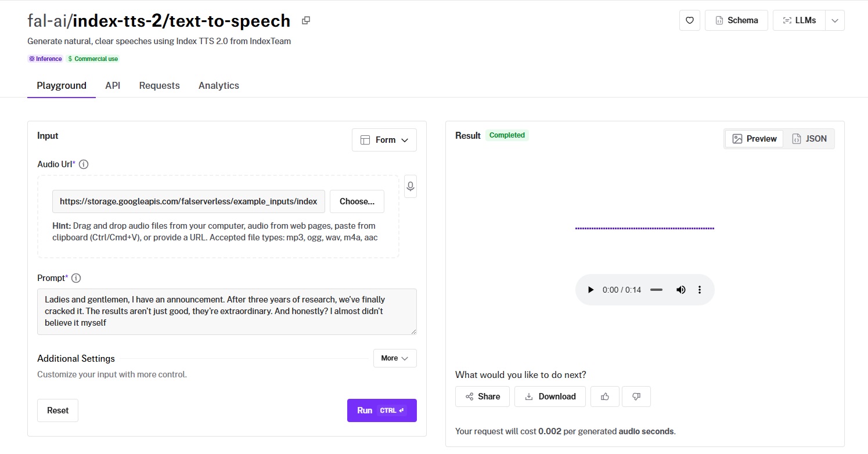Screen dimensions: 868x454
Task: Click the heart favorite icon
Action: [689, 20]
